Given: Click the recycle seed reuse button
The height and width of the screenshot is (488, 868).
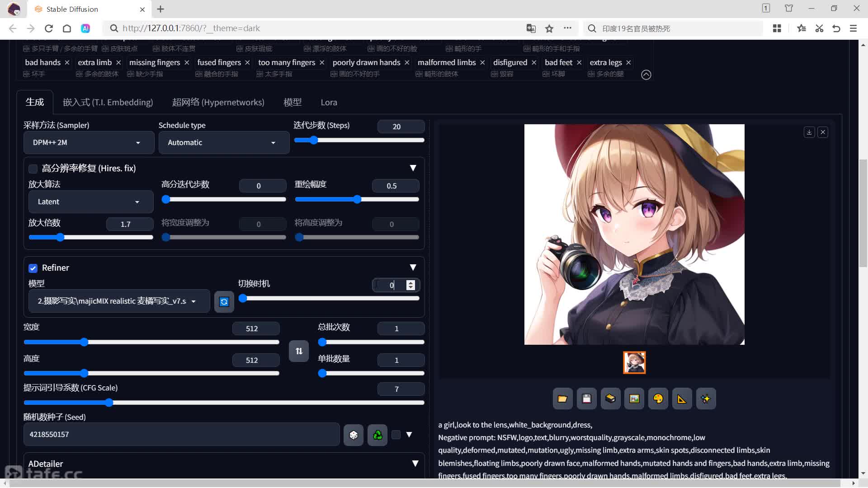Looking at the screenshot, I should [x=377, y=435].
